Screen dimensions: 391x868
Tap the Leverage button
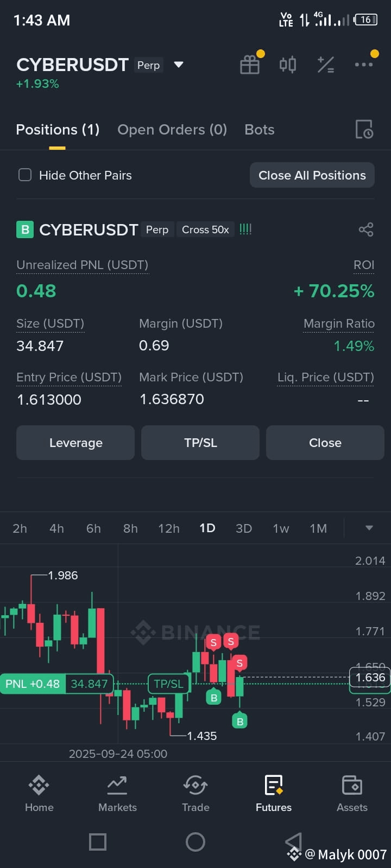click(x=75, y=443)
